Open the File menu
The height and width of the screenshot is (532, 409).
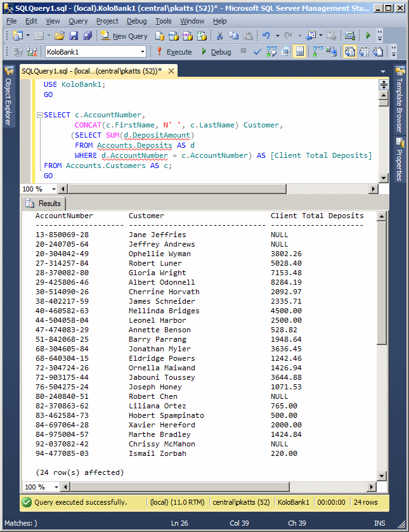click(x=11, y=21)
